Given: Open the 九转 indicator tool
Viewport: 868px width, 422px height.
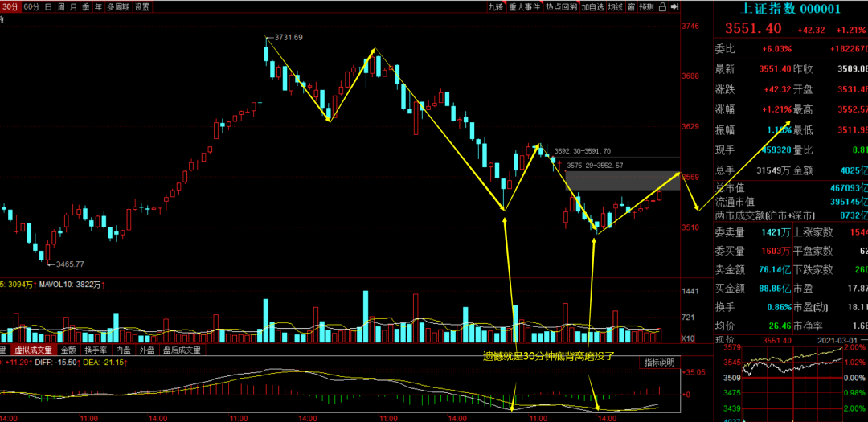Looking at the screenshot, I should 496,6.
